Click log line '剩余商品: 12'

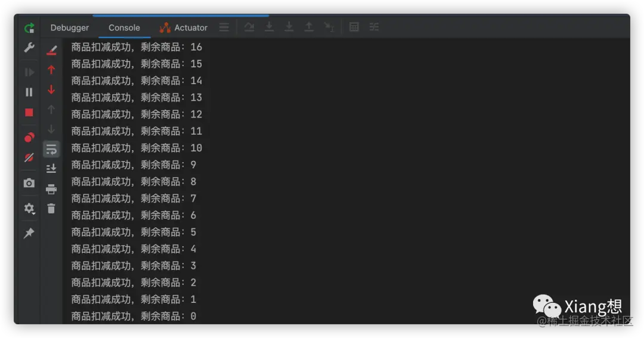click(137, 114)
